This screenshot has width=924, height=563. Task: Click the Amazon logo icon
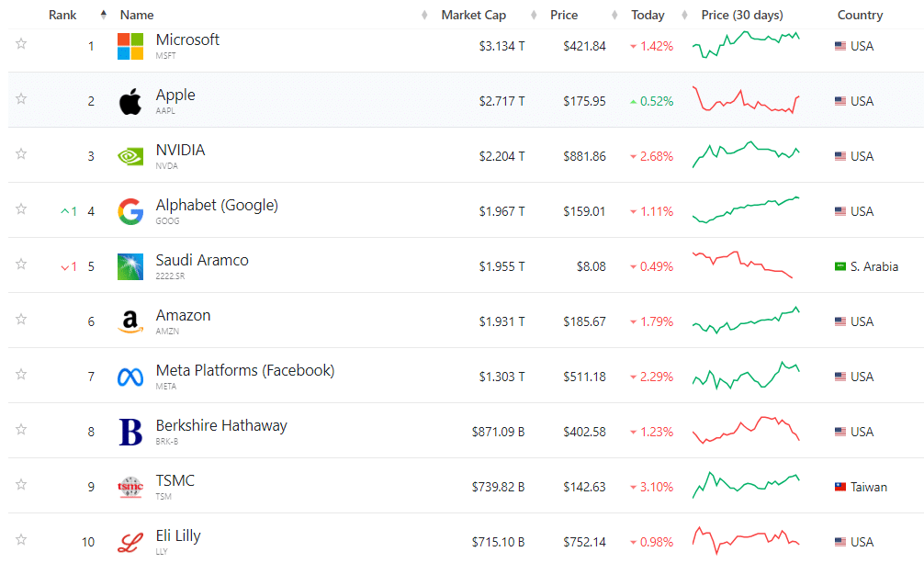129,321
